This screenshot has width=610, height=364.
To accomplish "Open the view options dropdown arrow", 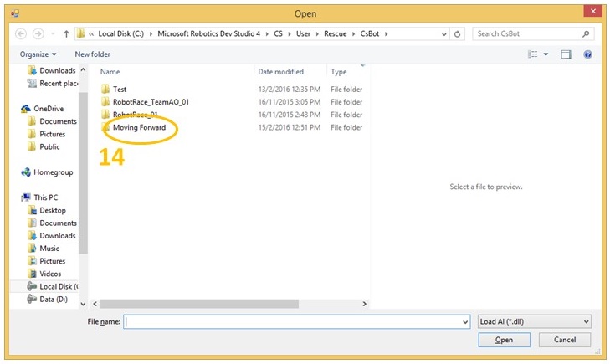I will [546, 54].
